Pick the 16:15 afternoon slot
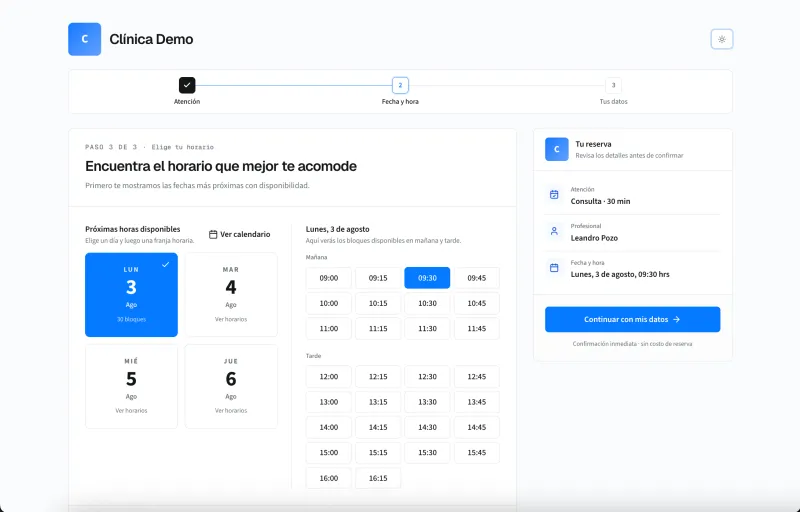This screenshot has width=800, height=512. coord(378,478)
